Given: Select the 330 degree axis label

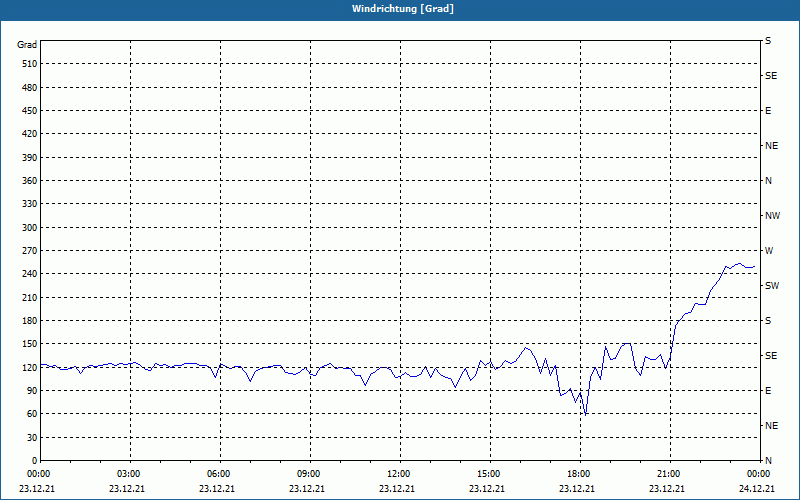Looking at the screenshot, I should 30,204.
